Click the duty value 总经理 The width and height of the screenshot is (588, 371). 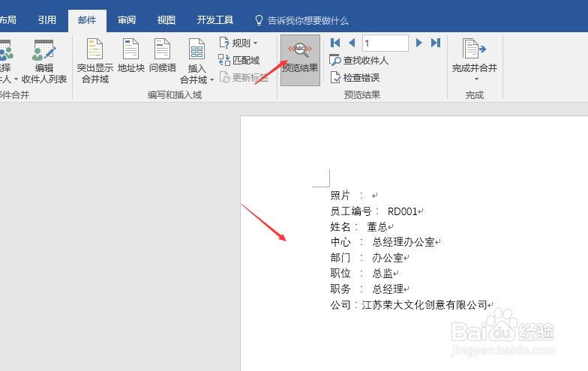pos(388,289)
